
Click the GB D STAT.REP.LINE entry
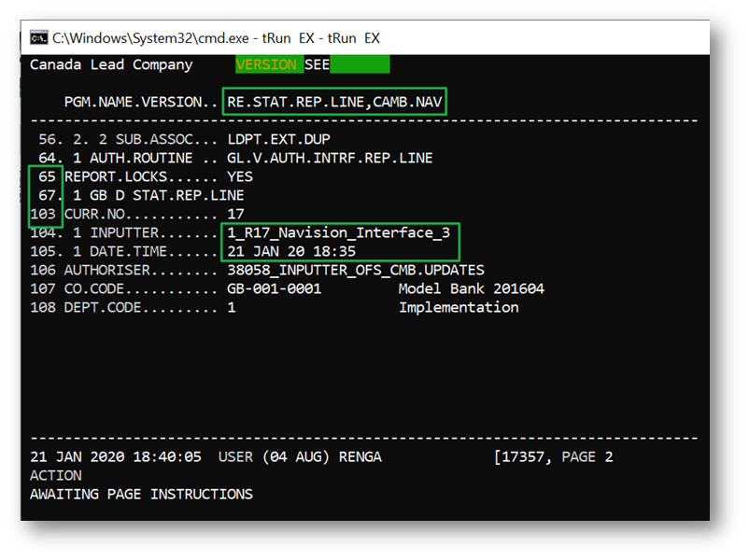[x=158, y=195]
